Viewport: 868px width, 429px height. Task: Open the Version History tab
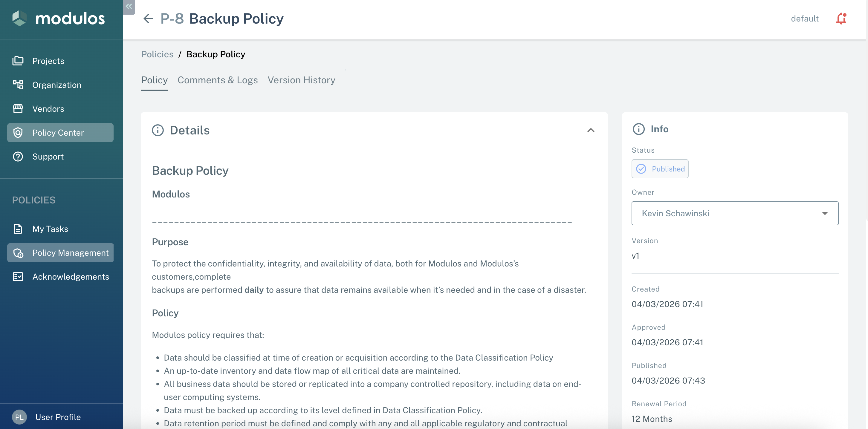click(301, 80)
